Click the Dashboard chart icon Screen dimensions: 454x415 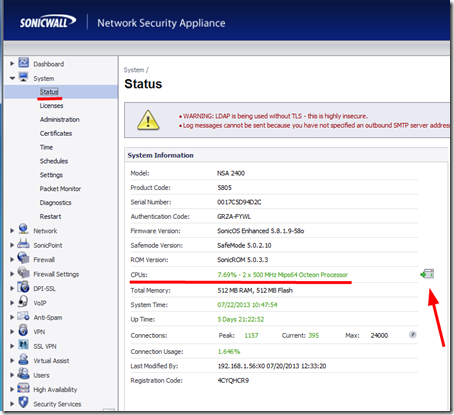point(23,62)
